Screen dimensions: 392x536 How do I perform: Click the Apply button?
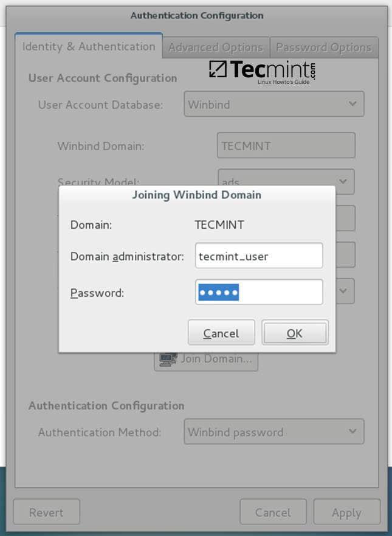click(x=346, y=512)
